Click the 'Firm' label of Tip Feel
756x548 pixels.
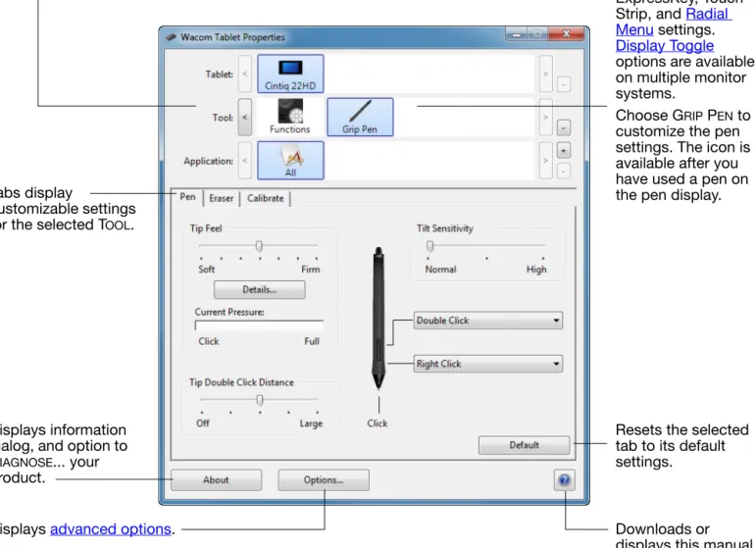point(311,270)
